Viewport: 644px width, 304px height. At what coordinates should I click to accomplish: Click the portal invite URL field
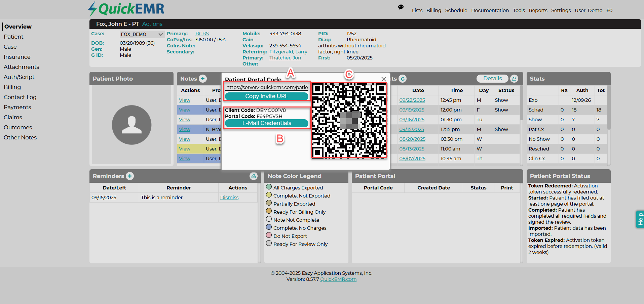(267, 87)
